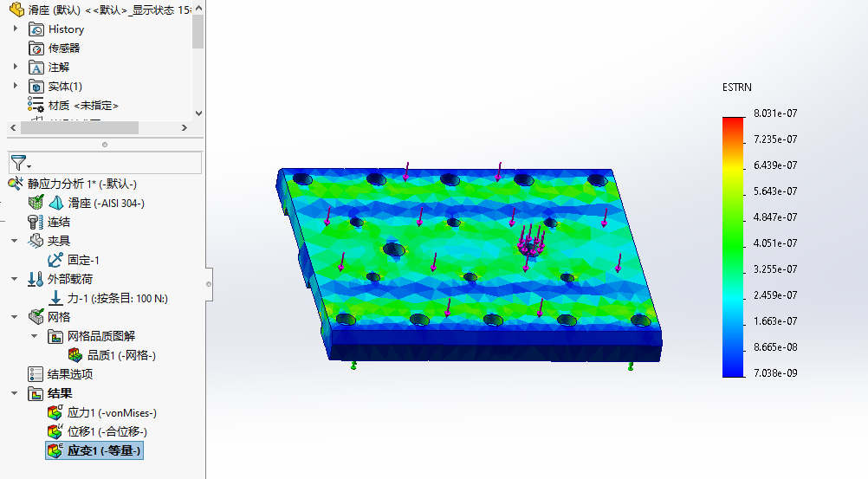Click the 滑座 part icon at tree top

point(16,10)
